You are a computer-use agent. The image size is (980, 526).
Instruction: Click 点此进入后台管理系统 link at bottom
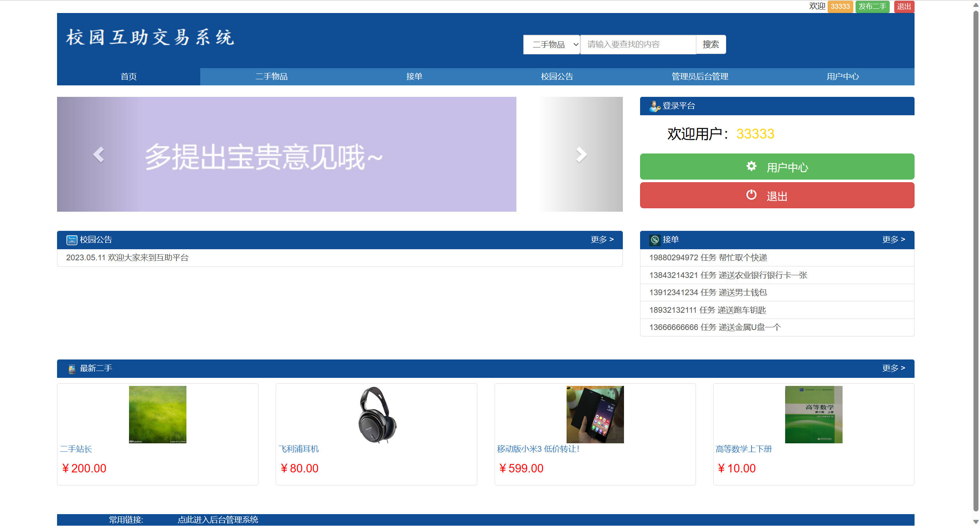218,519
